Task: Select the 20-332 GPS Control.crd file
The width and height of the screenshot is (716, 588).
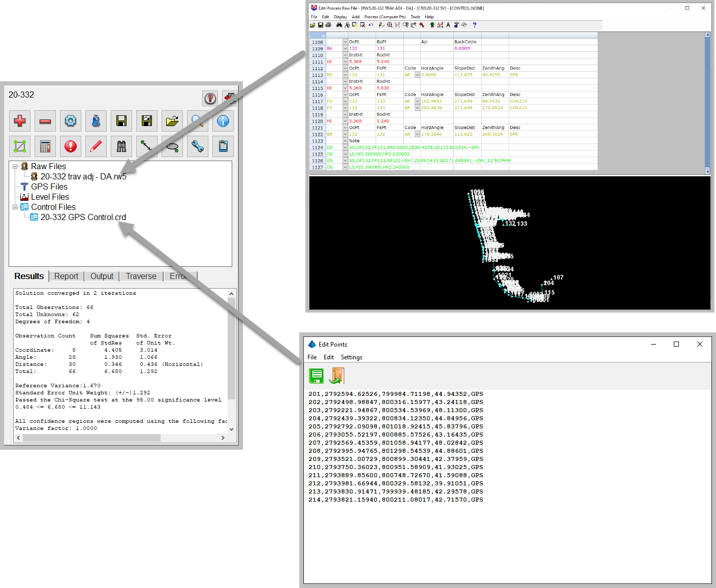Action: tap(83, 217)
